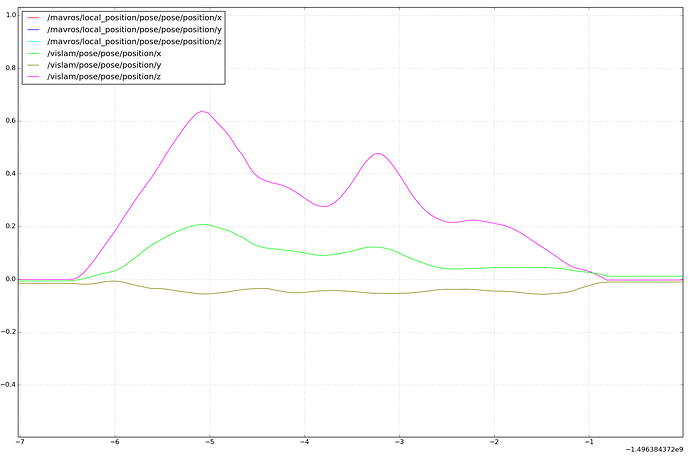Image resolution: width=690 pixels, height=462 pixels.
Task: Click the y-axis tick label 0.2
Action: (11, 226)
